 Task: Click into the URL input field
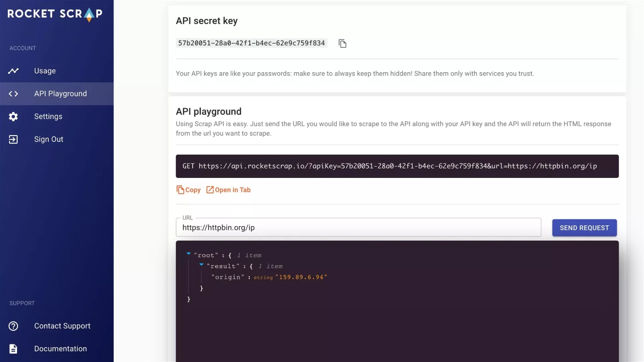pos(358,228)
